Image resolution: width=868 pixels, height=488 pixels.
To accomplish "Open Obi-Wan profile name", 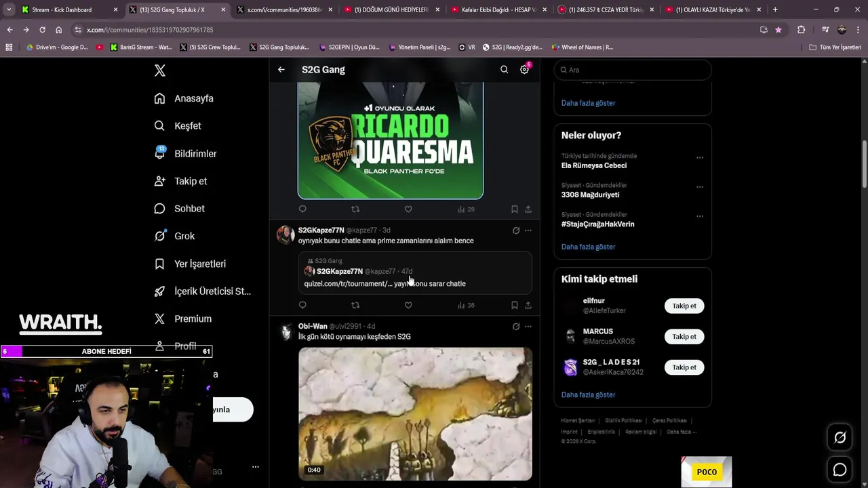I will (x=313, y=327).
